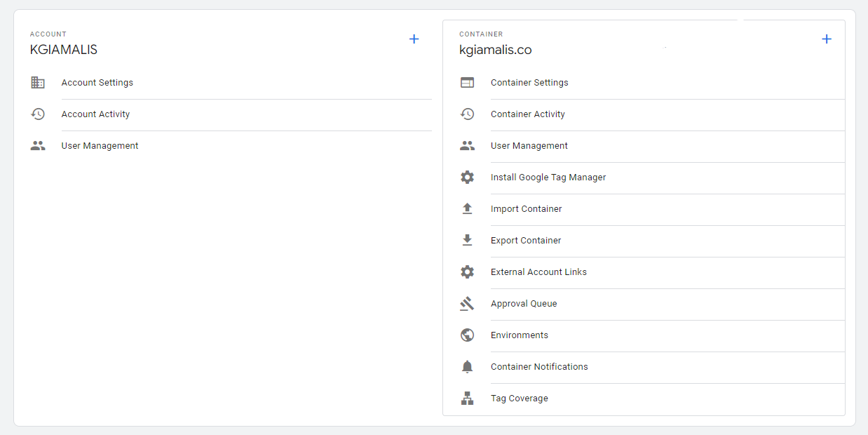The image size is (868, 435).
Task: Click the account User Management people icon
Action: 38,146
